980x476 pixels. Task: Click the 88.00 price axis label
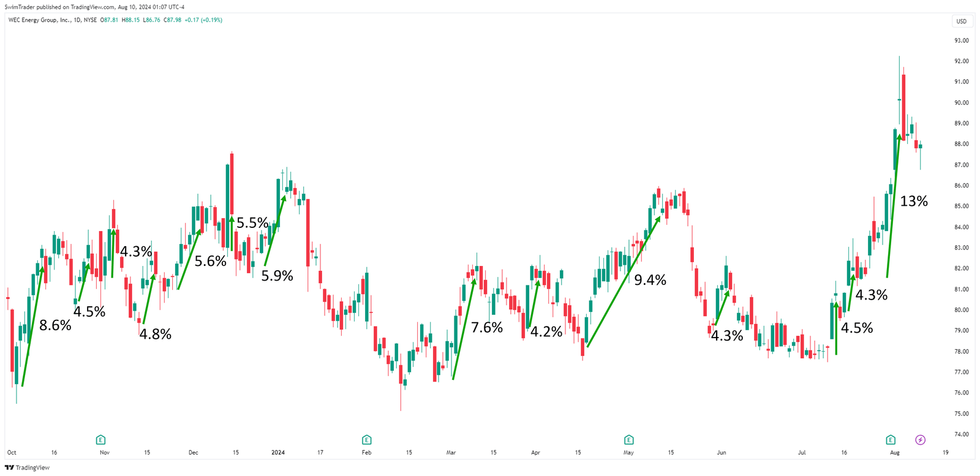(962, 144)
